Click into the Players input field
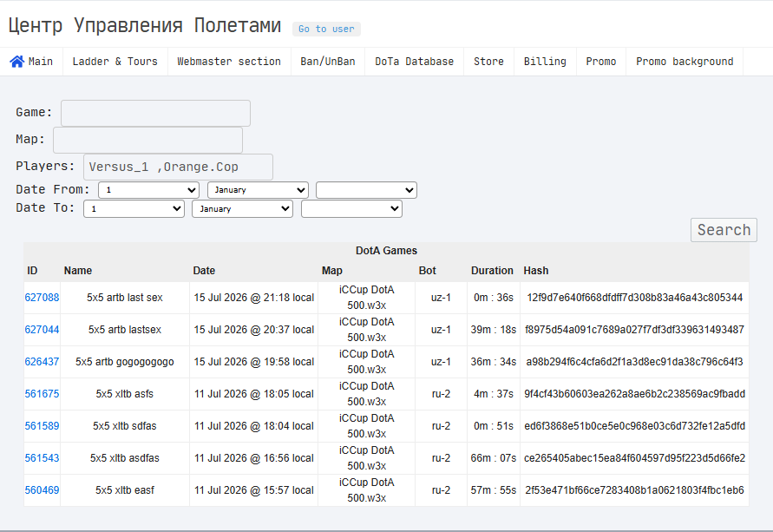Viewport: 773px width, 532px height. (x=178, y=167)
